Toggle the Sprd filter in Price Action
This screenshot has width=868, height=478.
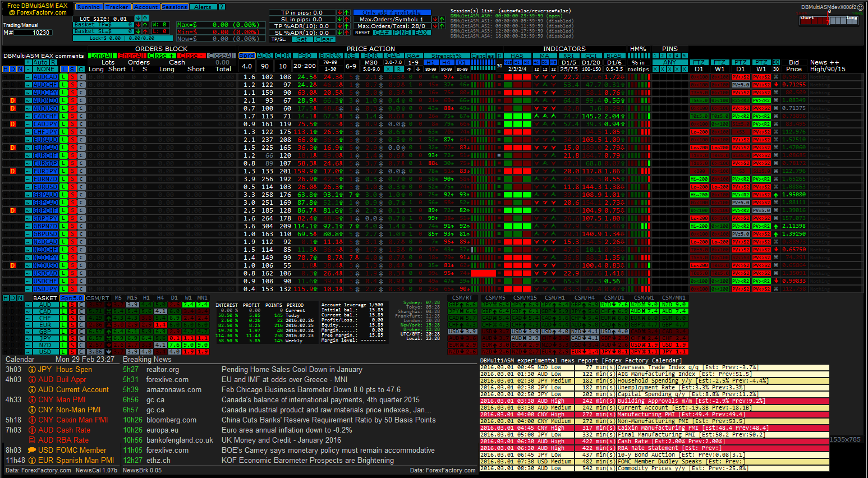[x=247, y=56]
